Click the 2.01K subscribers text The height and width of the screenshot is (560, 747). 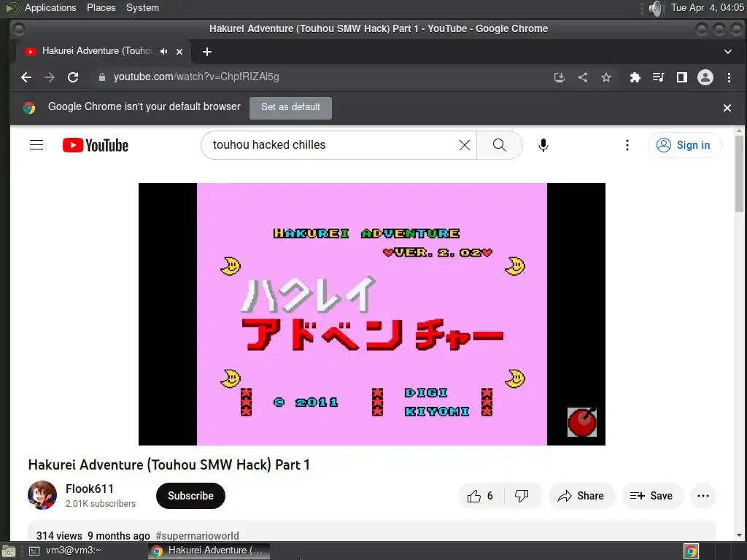coord(101,504)
